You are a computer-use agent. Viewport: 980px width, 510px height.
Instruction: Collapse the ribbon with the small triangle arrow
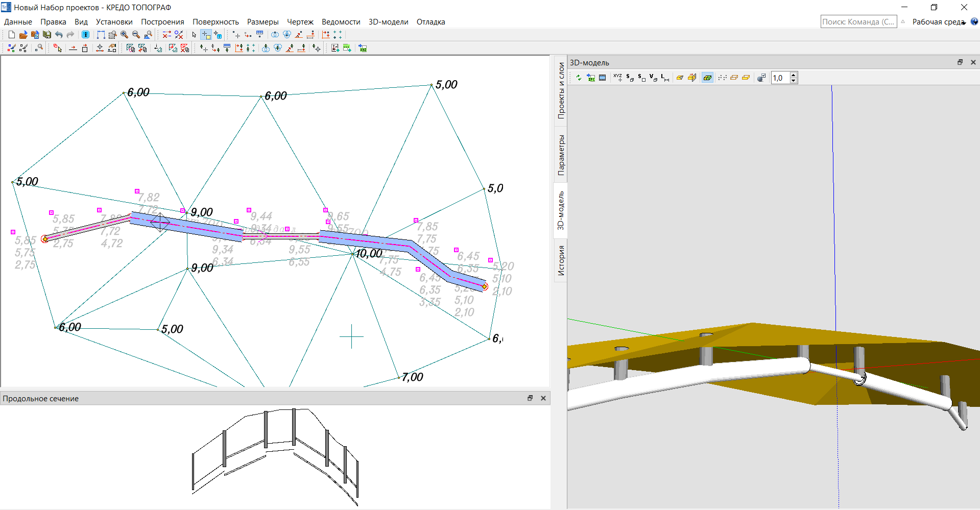[x=903, y=22]
